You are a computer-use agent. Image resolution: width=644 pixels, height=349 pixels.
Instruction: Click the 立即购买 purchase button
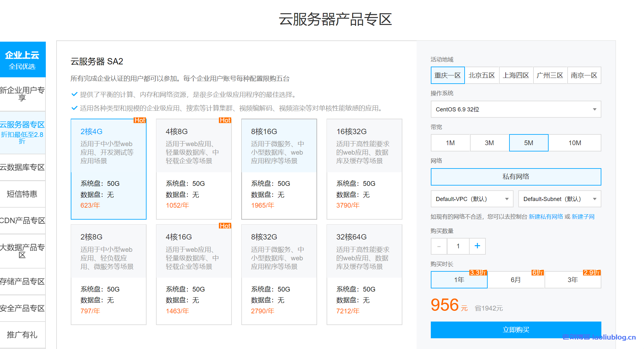(x=516, y=329)
